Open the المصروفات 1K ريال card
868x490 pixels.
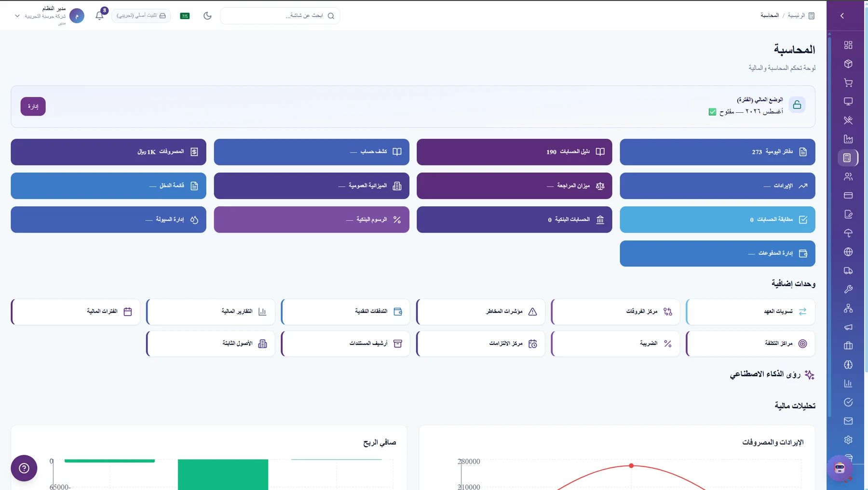(x=108, y=152)
